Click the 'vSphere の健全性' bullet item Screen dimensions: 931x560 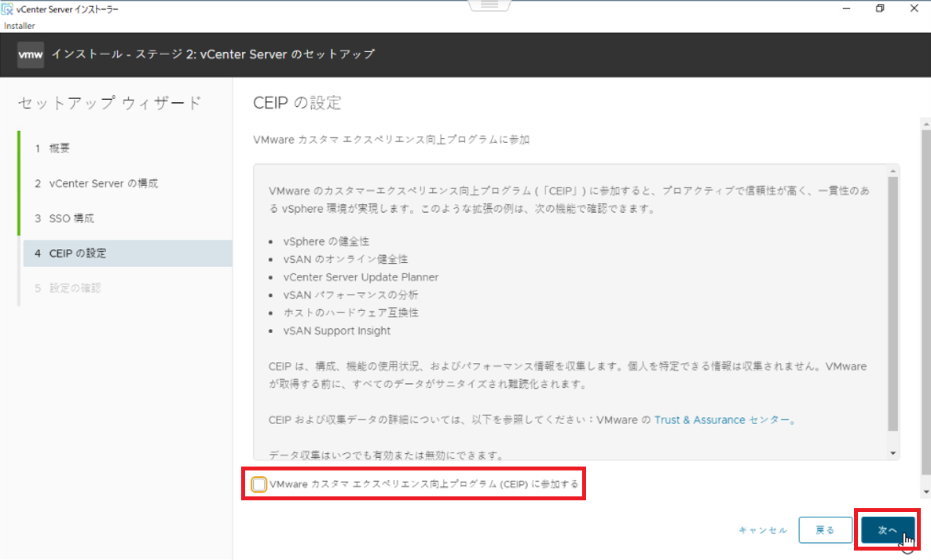point(326,242)
